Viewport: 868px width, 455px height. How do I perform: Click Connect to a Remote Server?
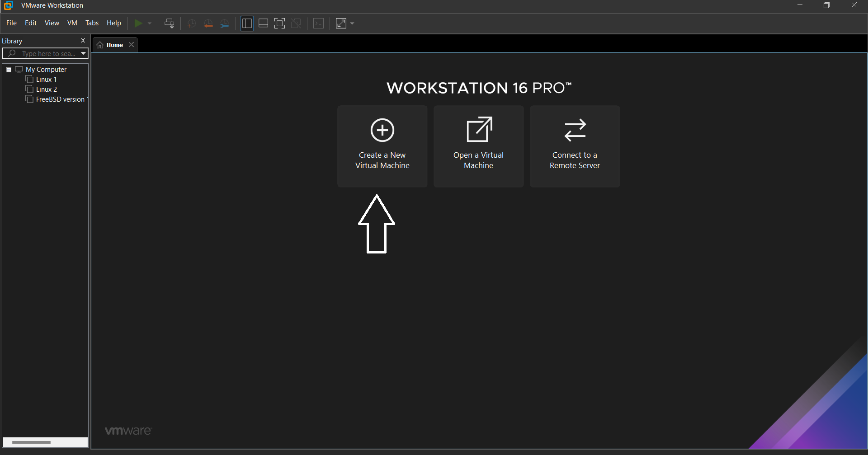click(x=575, y=146)
